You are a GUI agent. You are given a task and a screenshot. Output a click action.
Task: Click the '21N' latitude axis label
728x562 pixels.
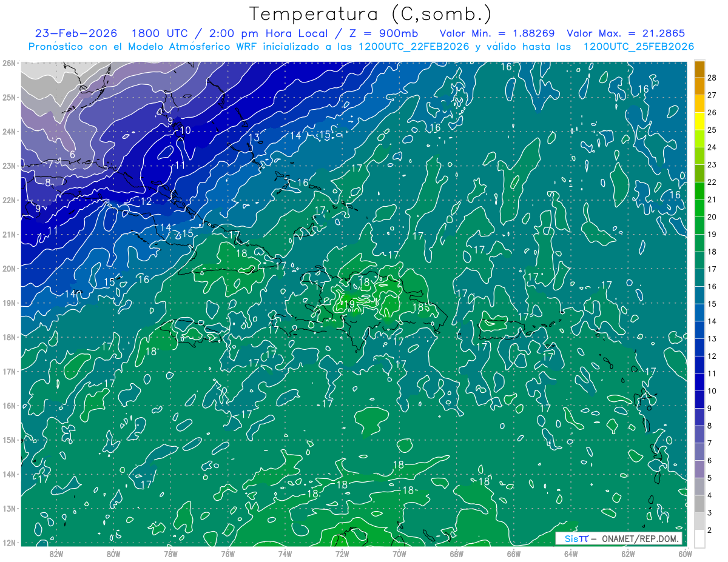point(9,234)
